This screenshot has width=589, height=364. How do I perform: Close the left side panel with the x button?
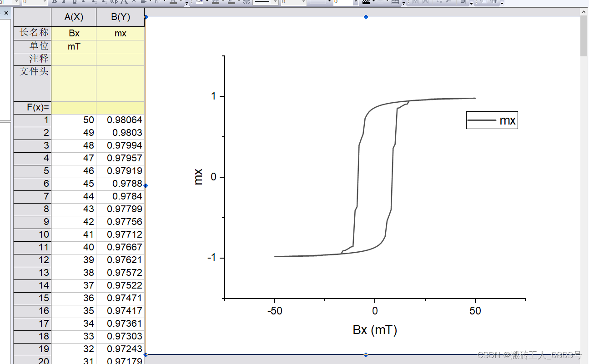(x=6, y=13)
